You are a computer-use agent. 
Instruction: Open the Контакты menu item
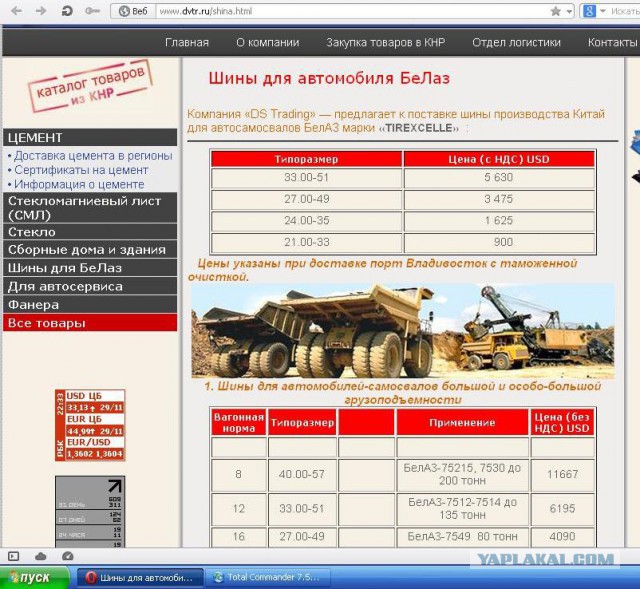pos(613,42)
